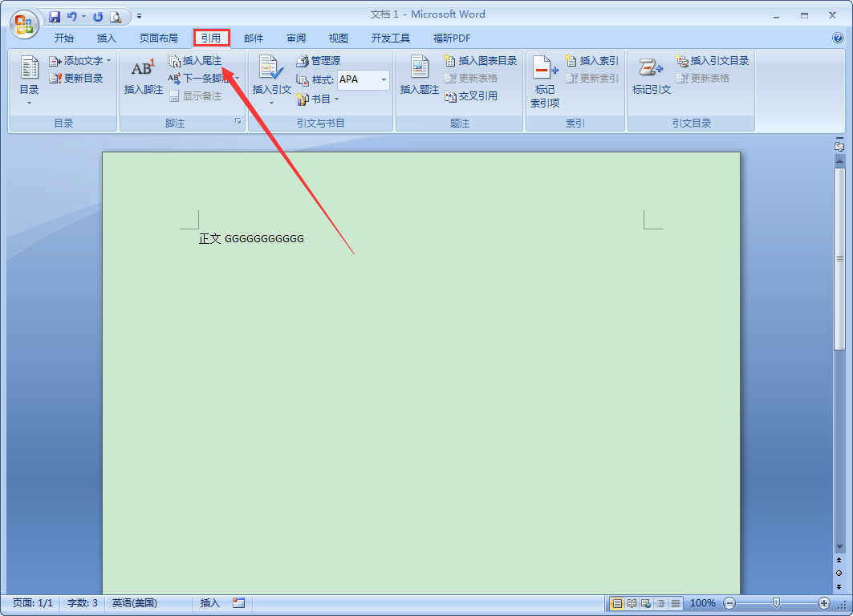Open the 书目 (Bibliography) dropdown
853x616 pixels.
319,98
